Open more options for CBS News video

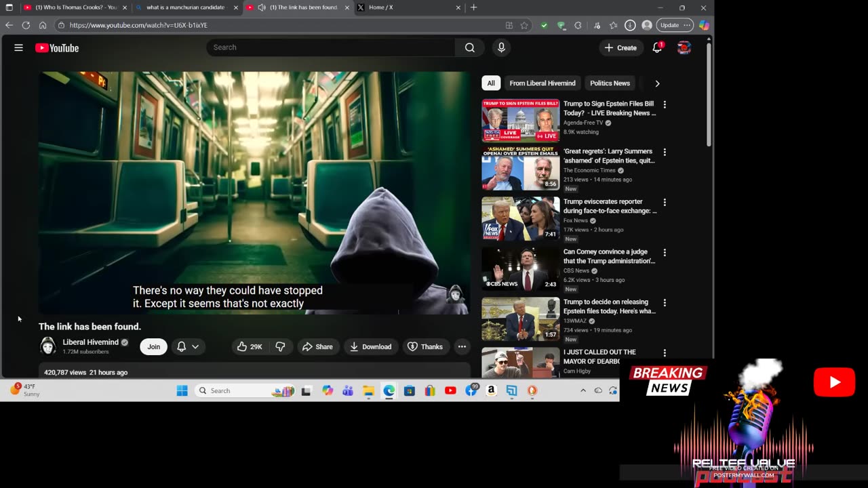pyautogui.click(x=665, y=253)
